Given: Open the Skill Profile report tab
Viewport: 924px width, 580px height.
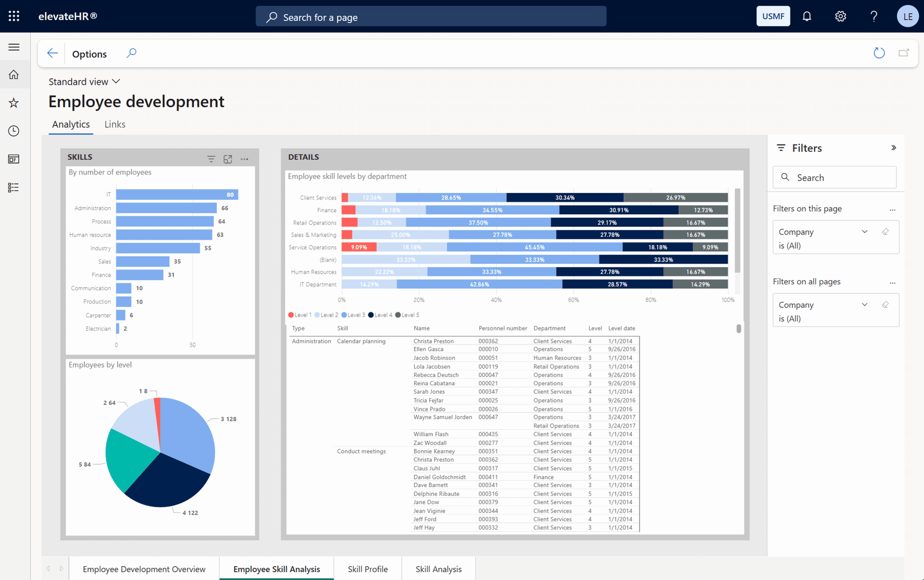Looking at the screenshot, I should (367, 569).
